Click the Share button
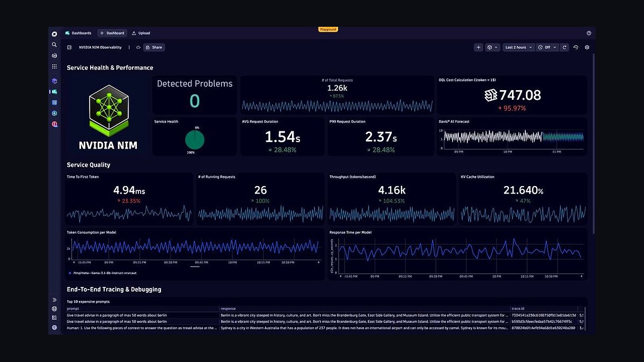644x362 pixels. click(154, 47)
